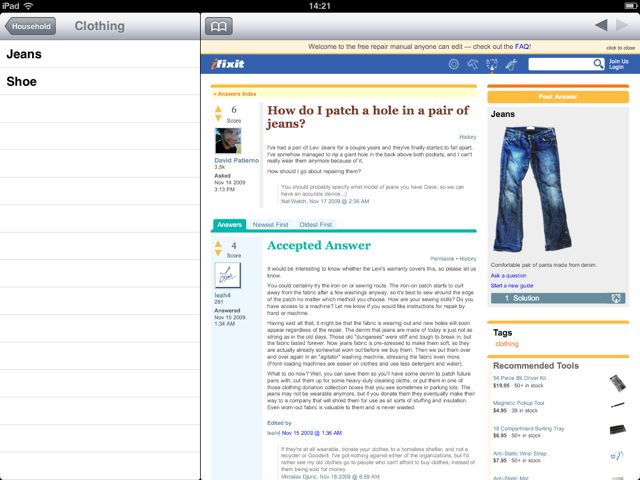
Task: Open the 1 Solution bar
Action: point(558,298)
